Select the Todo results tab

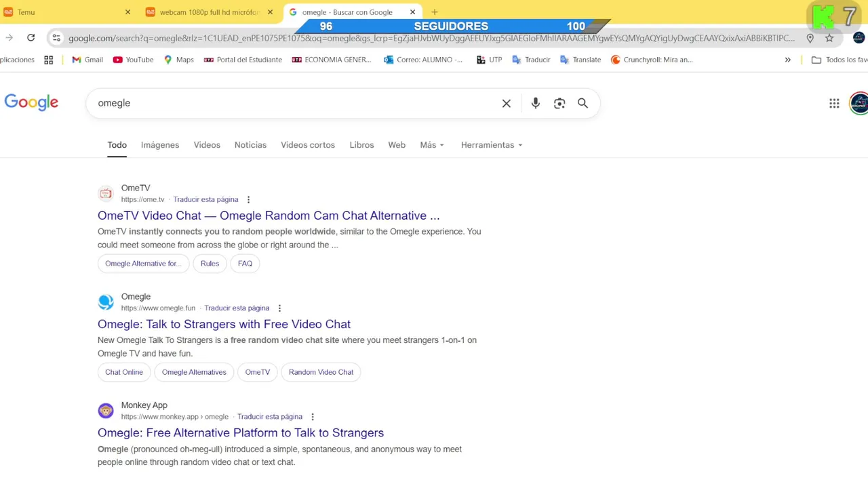117,145
